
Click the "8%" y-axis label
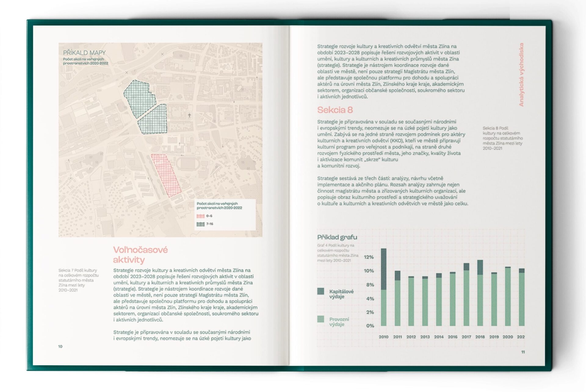(x=370, y=285)
